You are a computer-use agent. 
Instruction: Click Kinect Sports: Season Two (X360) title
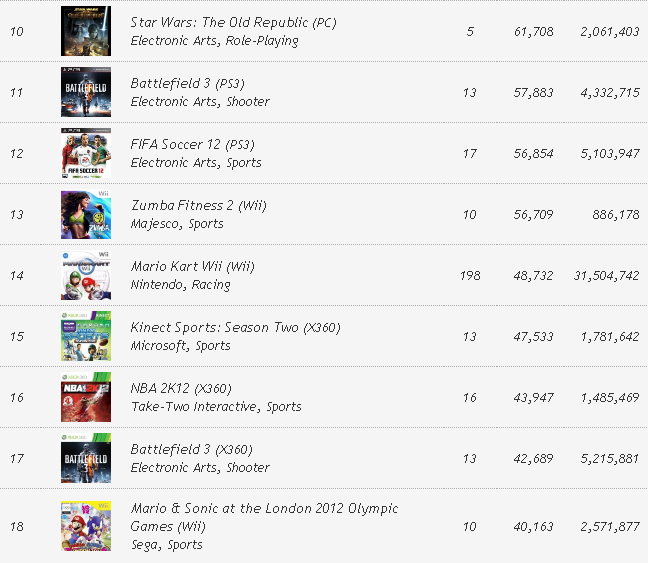(x=236, y=327)
